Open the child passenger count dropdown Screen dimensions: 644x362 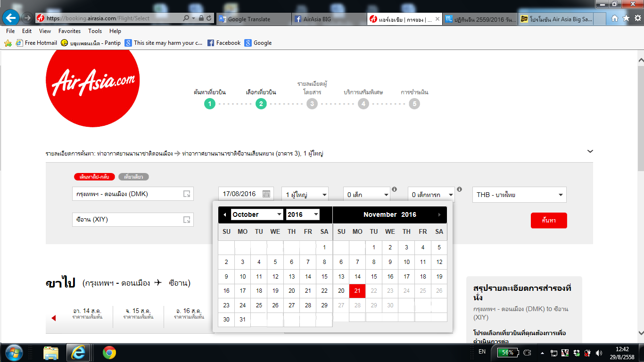[367, 194]
